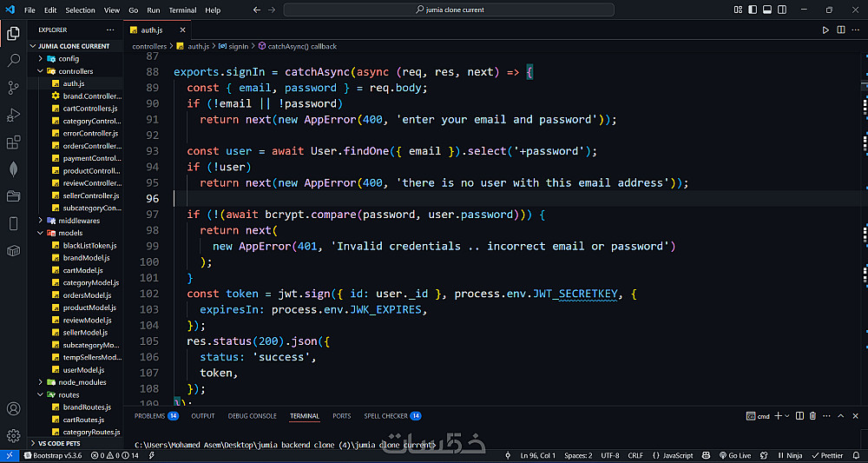868x463 pixels.
Task: Maximize terminal panel with the up chevron
Action: (x=840, y=416)
